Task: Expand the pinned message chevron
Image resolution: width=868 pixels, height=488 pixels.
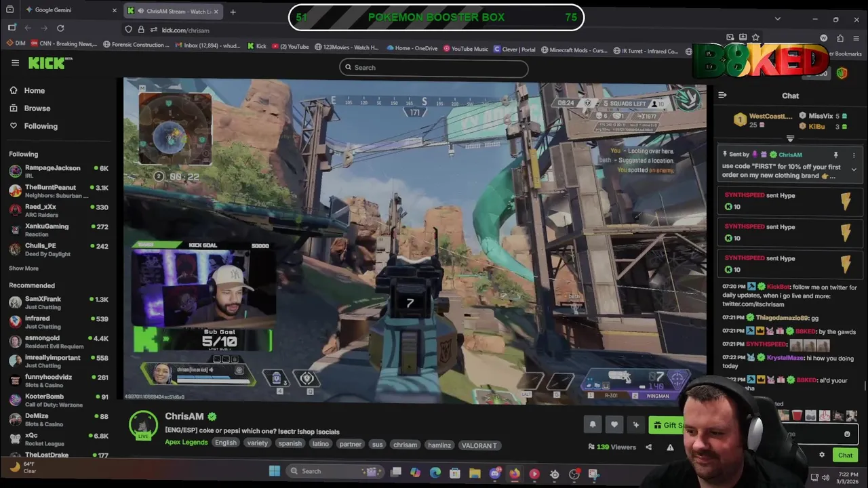Action: (x=854, y=169)
